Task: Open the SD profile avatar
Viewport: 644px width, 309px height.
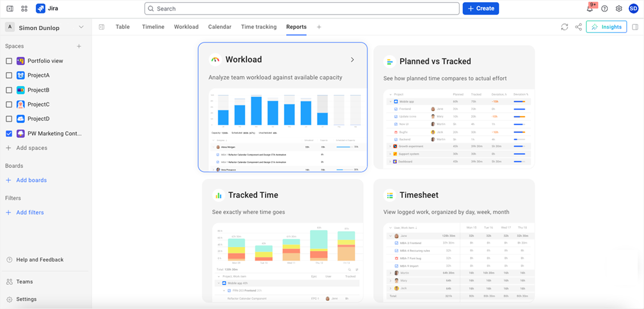Action: coord(633,9)
